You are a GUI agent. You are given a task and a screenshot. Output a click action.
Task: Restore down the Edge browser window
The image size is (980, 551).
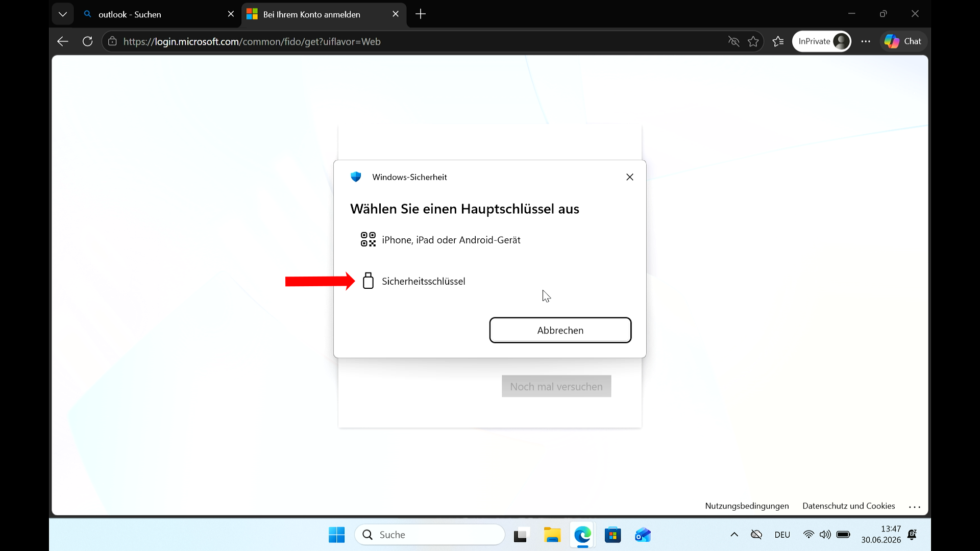883,14
